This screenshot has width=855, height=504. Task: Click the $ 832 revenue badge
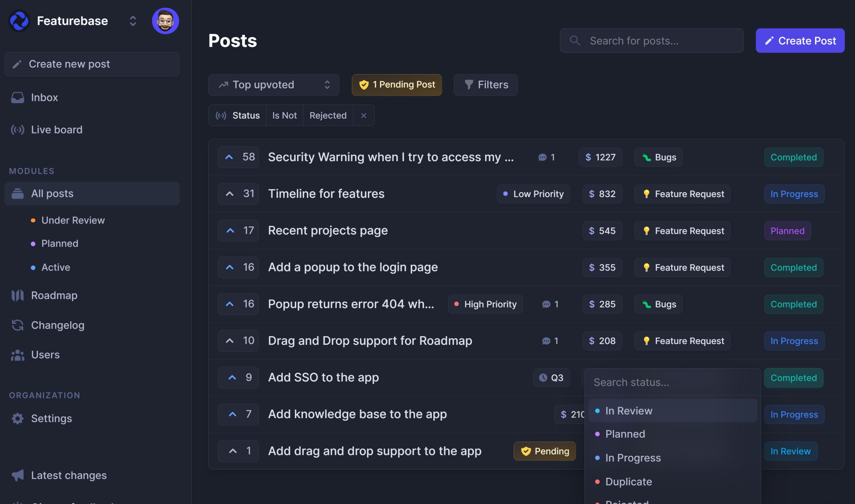pos(602,194)
